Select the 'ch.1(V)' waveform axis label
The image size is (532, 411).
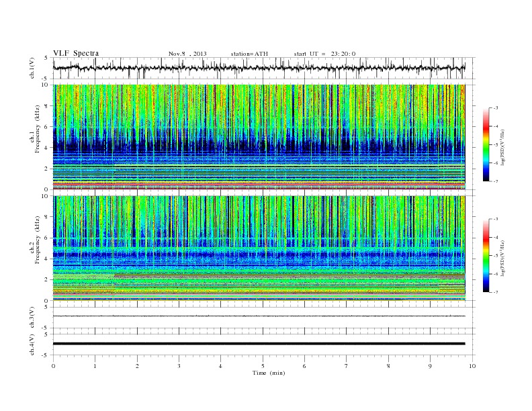pyautogui.click(x=32, y=68)
